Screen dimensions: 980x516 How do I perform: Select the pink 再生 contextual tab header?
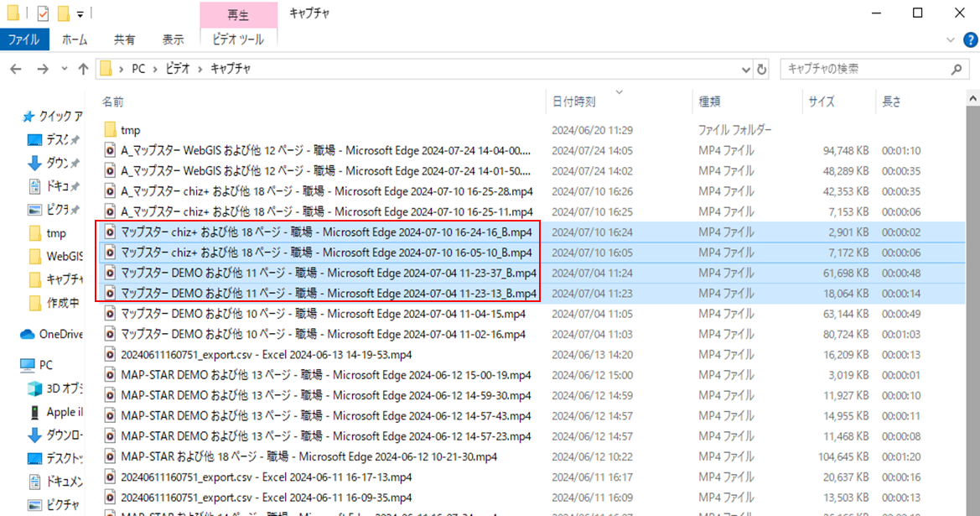238,14
